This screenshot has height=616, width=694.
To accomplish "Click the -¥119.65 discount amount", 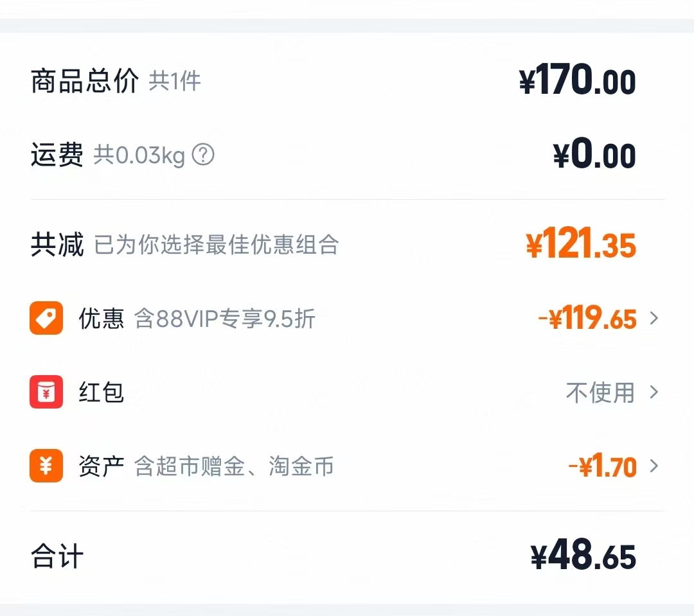I will pos(586,318).
